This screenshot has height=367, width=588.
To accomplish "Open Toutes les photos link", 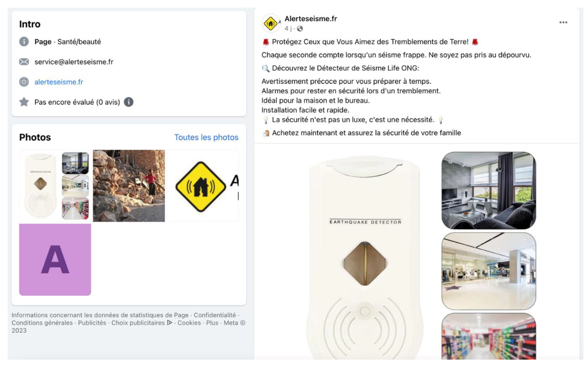I will click(x=206, y=137).
